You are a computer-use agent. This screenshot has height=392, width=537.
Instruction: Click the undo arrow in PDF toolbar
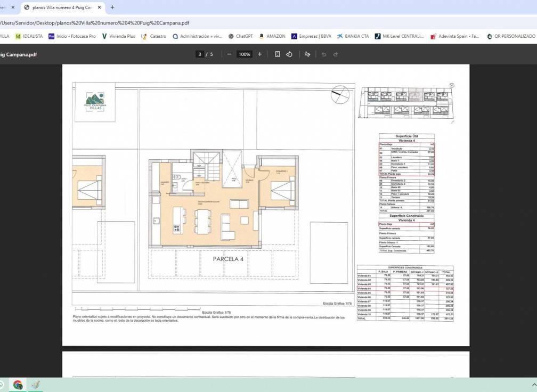(x=324, y=54)
